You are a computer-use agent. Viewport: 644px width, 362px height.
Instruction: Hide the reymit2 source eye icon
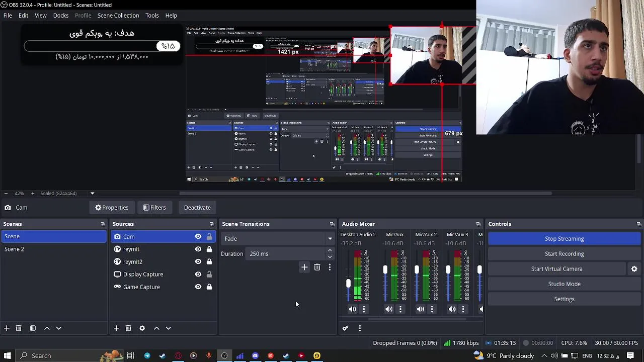(198, 261)
